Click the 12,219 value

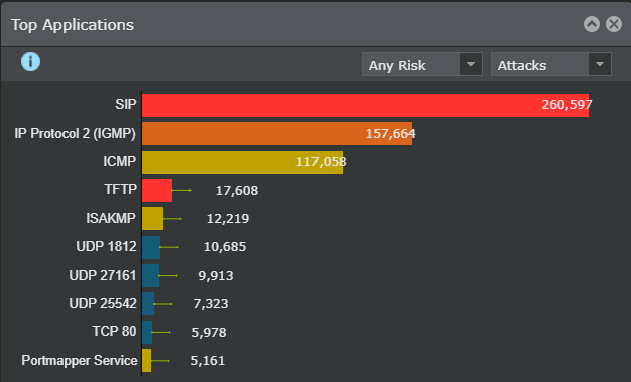pos(228,219)
